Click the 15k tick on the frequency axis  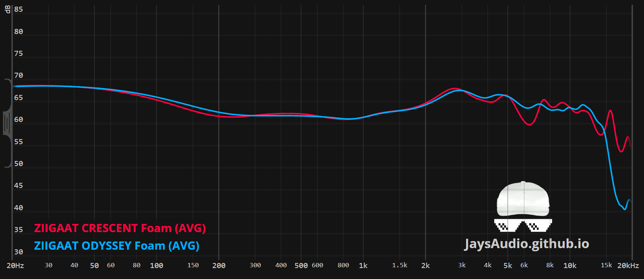[606, 265]
